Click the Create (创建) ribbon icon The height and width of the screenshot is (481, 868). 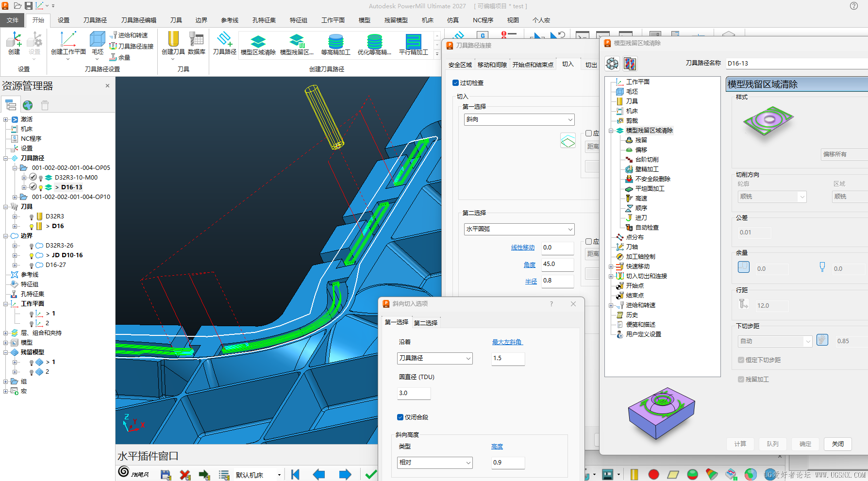14,43
